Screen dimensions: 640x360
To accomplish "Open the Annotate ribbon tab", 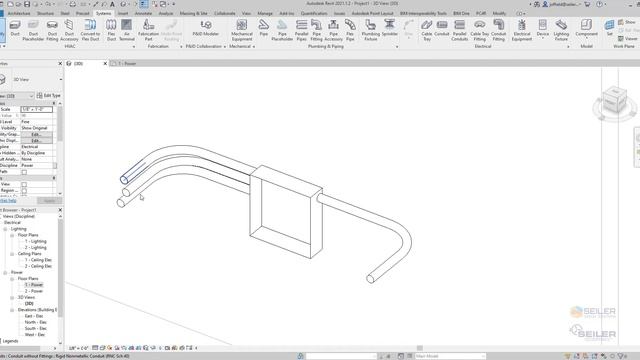I will (143, 13).
